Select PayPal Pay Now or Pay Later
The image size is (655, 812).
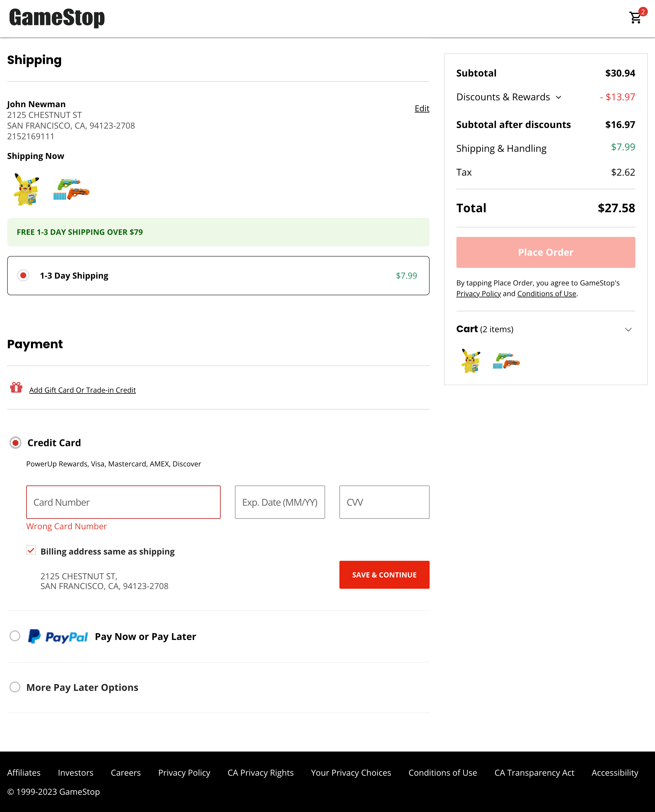[15, 636]
